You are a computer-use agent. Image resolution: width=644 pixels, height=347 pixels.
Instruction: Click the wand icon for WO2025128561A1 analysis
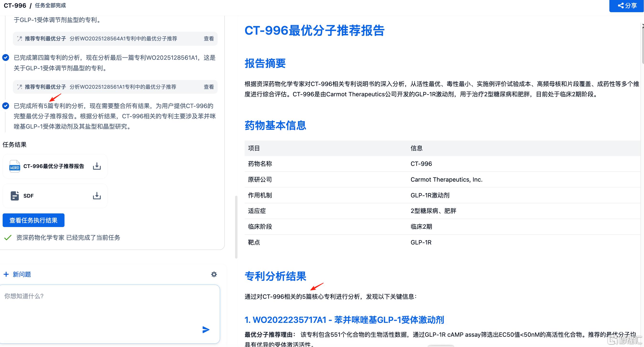coord(20,87)
